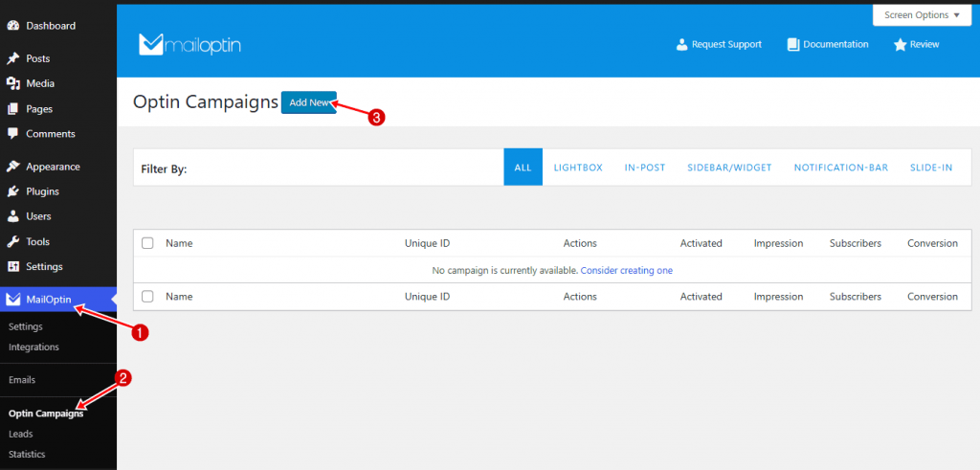
Task: Click the Appearance paintbrush icon
Action: click(x=12, y=167)
